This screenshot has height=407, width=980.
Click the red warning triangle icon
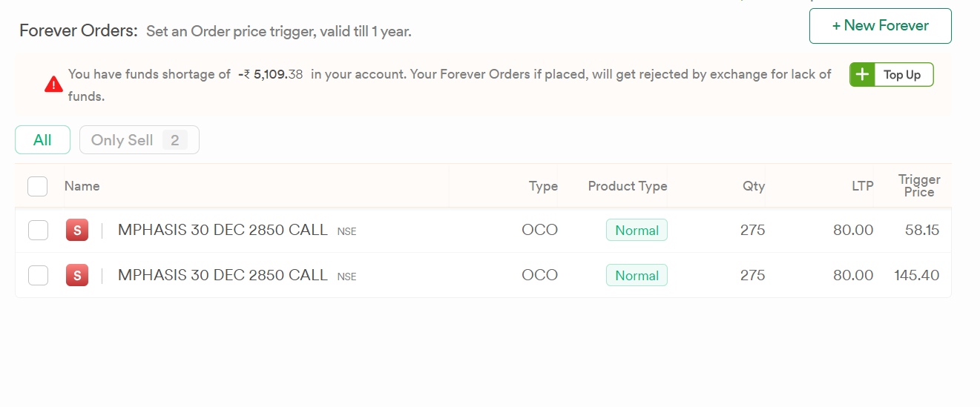coord(53,85)
